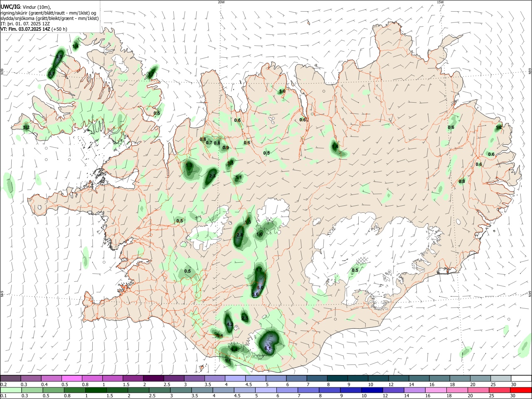Select the crimson 25 rain legend swatch
Screen dimensions: 532x399
(500, 390)
